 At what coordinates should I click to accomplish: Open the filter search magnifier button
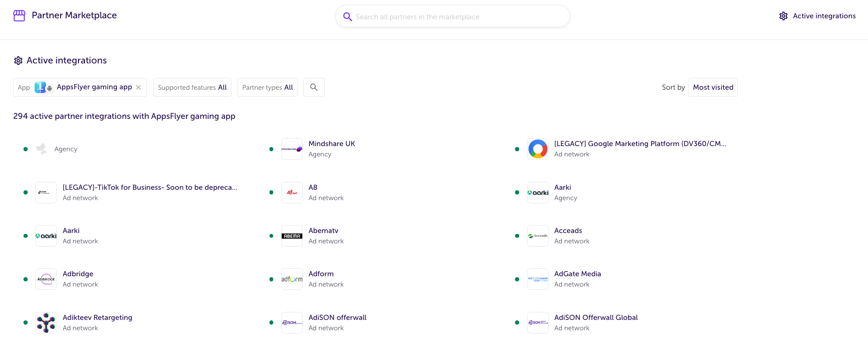(314, 87)
